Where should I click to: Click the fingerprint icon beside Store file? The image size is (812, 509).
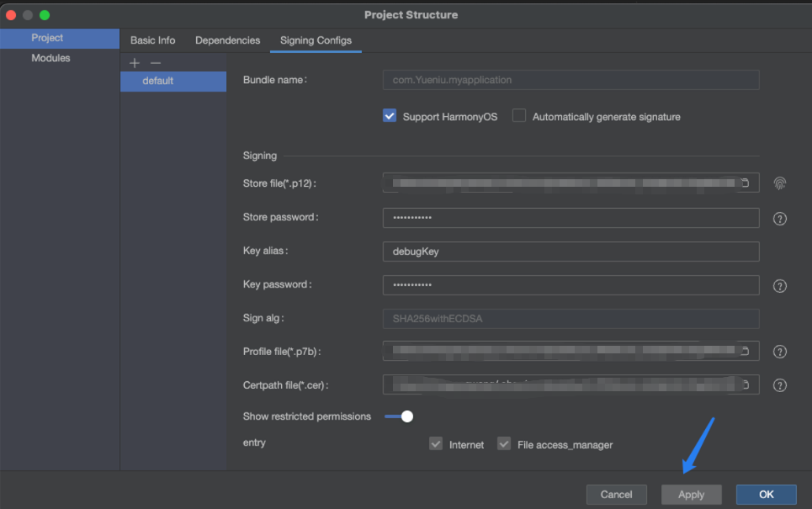coord(779,183)
